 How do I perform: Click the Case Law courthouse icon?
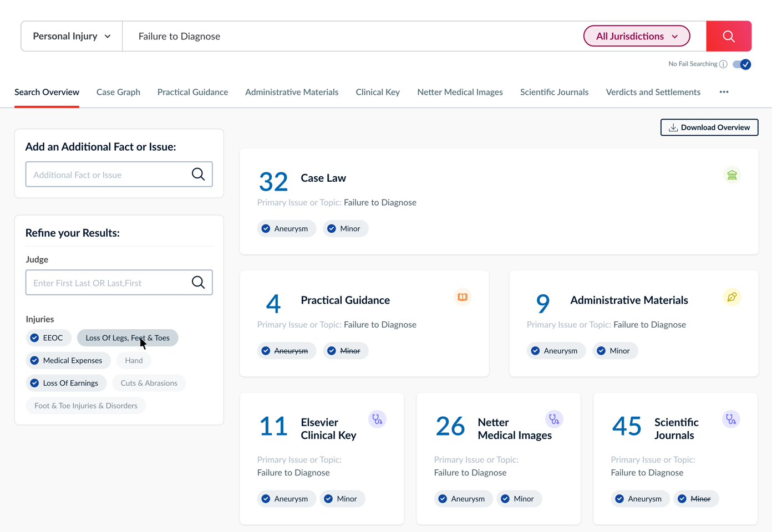[x=732, y=175]
